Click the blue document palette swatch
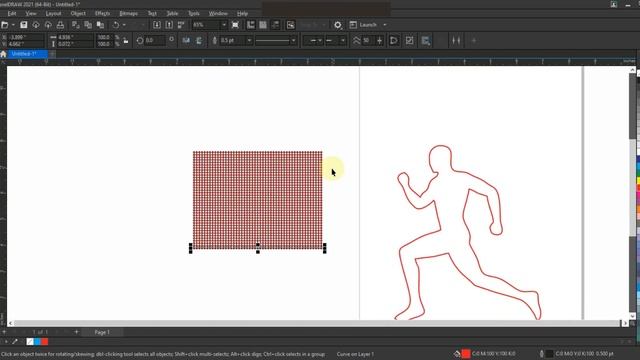640x360 pixels. 37,342
